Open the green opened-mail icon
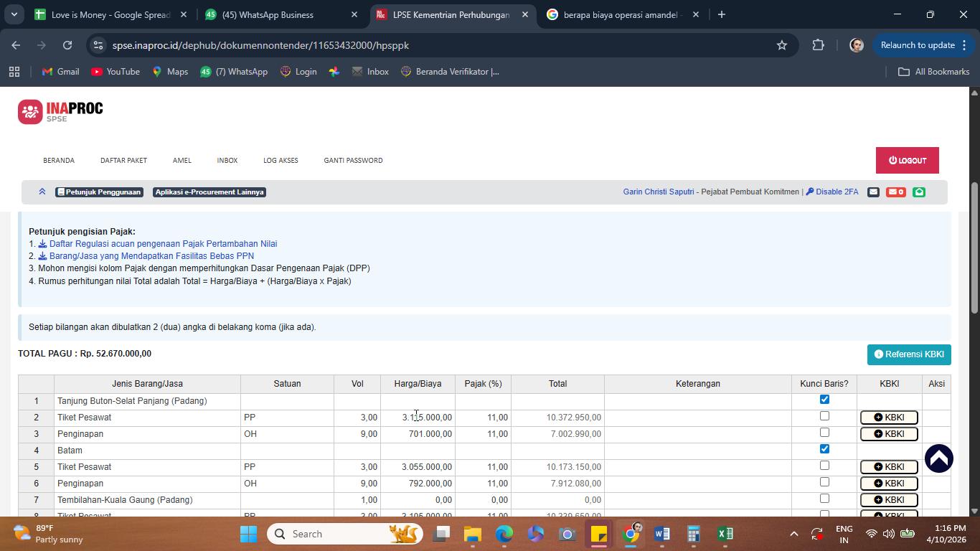 point(919,192)
